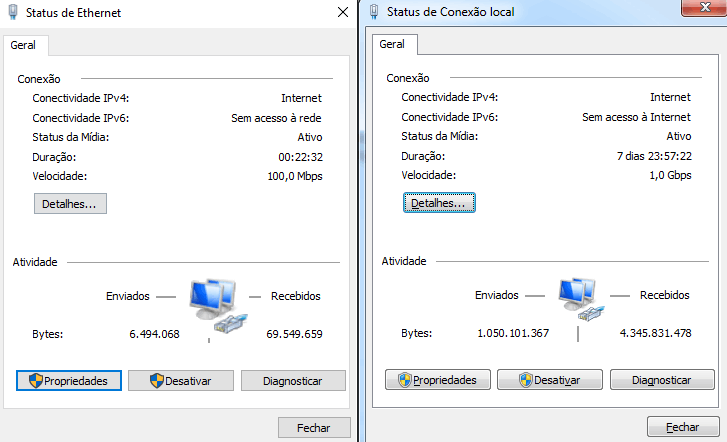Click the network activity computers icon in the Conexão local window
This screenshot has height=442, width=727.
581,300
